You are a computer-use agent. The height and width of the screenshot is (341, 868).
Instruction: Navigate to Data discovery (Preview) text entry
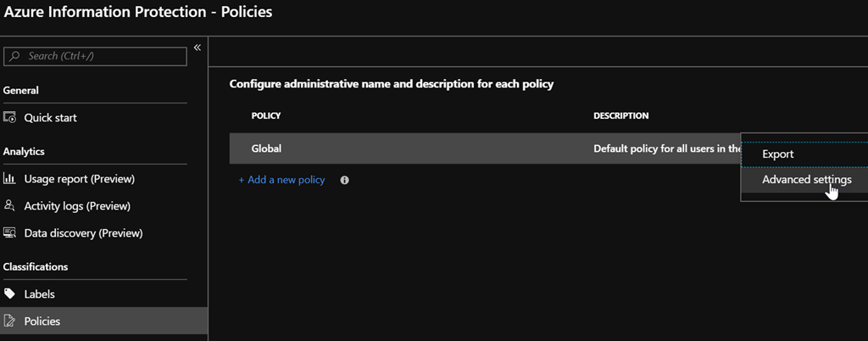pos(83,233)
